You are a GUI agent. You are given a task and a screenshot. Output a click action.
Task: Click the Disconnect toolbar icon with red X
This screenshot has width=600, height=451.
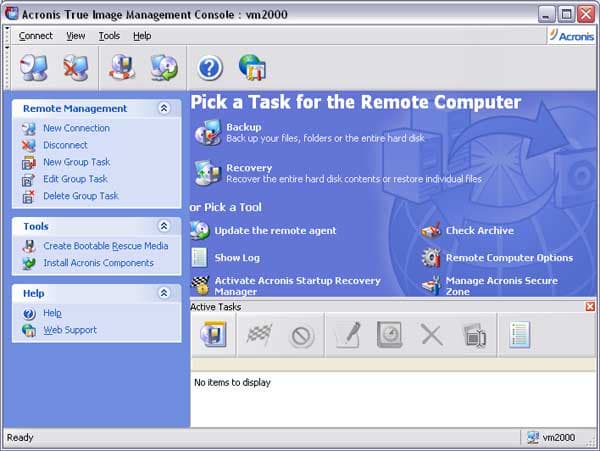pos(75,67)
